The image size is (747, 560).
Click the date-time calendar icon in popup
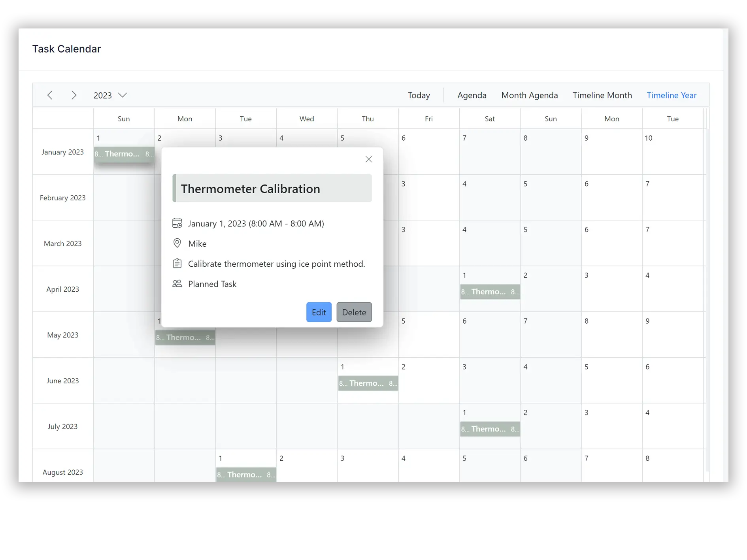click(x=177, y=223)
